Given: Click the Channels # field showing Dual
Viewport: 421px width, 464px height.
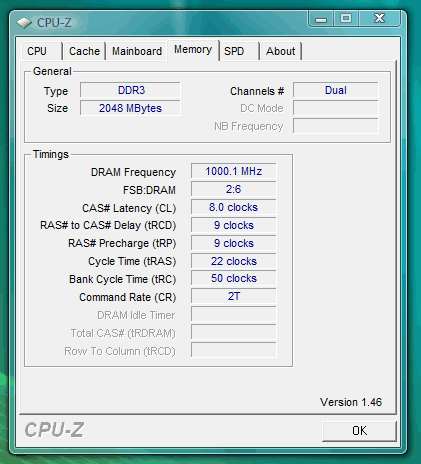Looking at the screenshot, I should [x=336, y=90].
